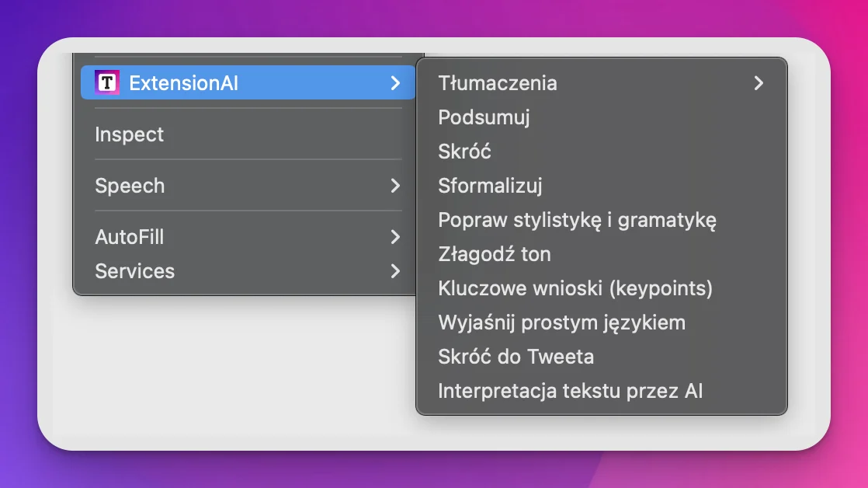Open the ExtensionAI context menu entry
868x488 pixels.
pos(184,82)
